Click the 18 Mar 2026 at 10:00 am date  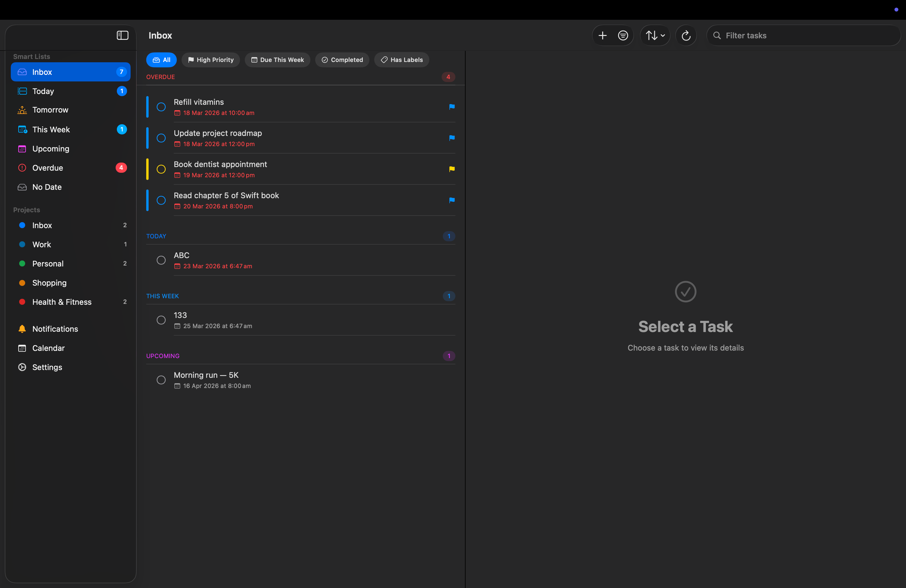(x=219, y=113)
